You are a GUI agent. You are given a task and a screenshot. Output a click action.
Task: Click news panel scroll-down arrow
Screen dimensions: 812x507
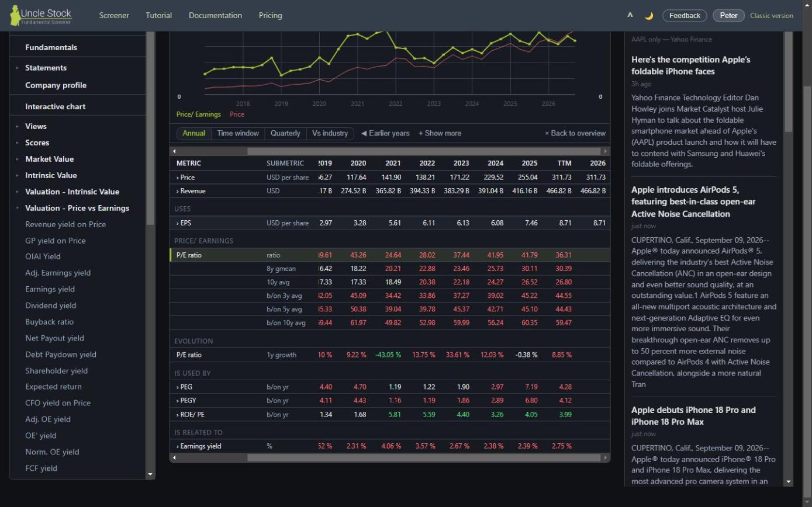pos(789,482)
